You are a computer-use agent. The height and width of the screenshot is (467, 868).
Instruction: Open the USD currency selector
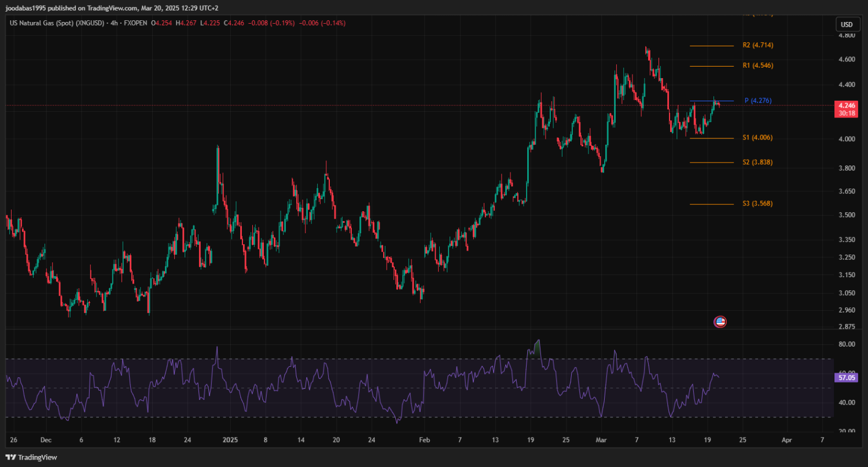[846, 24]
